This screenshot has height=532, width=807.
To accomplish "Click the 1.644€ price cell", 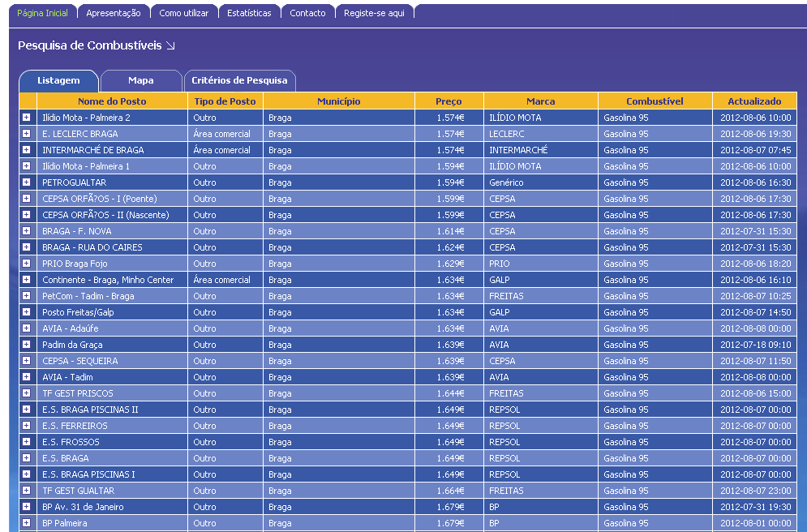I will click(x=450, y=393).
